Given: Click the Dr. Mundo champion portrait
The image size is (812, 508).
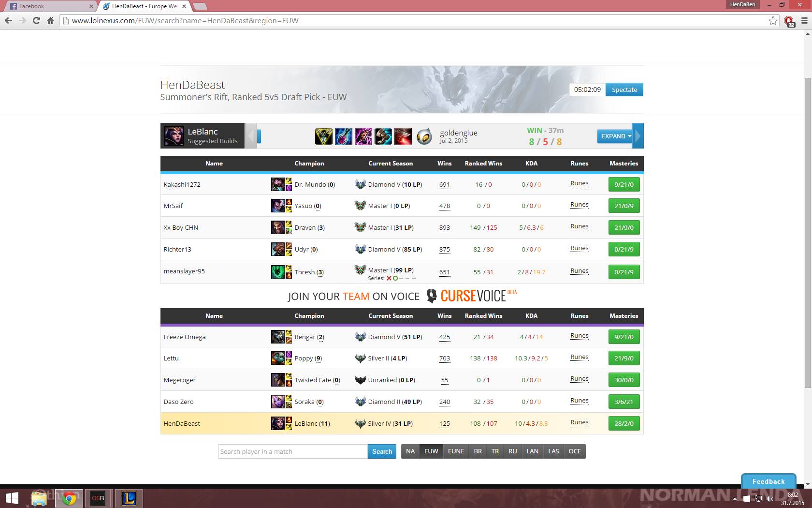Looking at the screenshot, I should tap(278, 184).
